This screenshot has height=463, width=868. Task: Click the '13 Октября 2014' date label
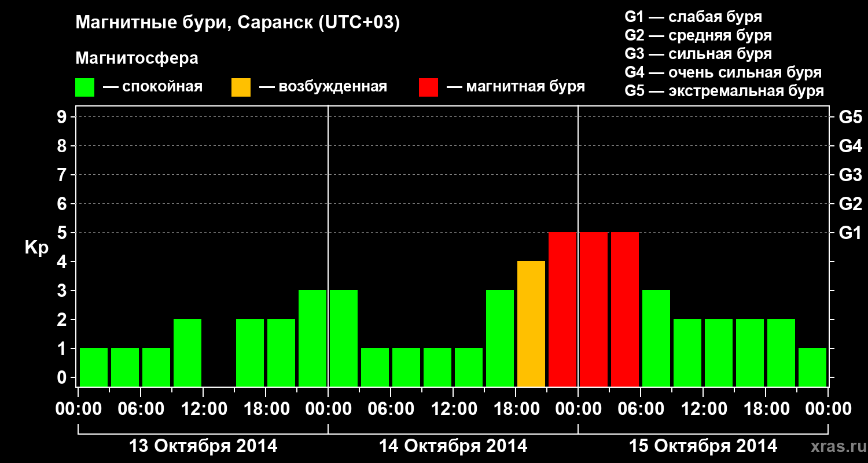203,446
